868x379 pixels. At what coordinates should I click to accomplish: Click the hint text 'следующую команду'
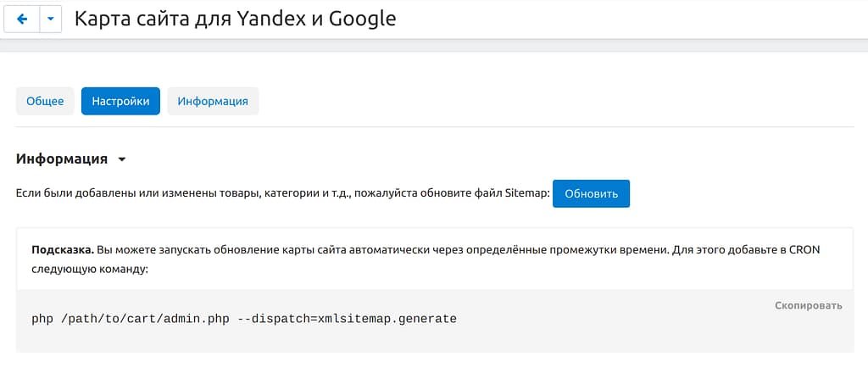click(x=89, y=268)
